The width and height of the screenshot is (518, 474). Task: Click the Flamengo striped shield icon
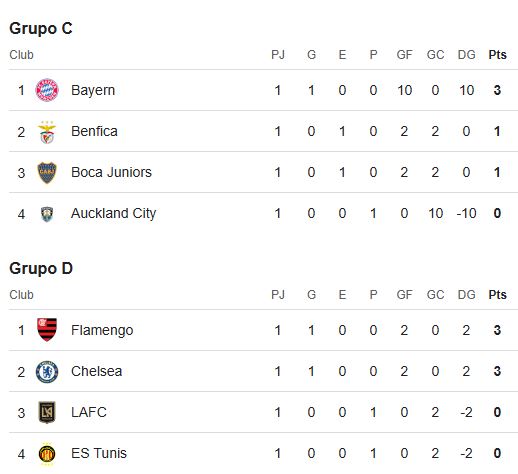[47, 330]
